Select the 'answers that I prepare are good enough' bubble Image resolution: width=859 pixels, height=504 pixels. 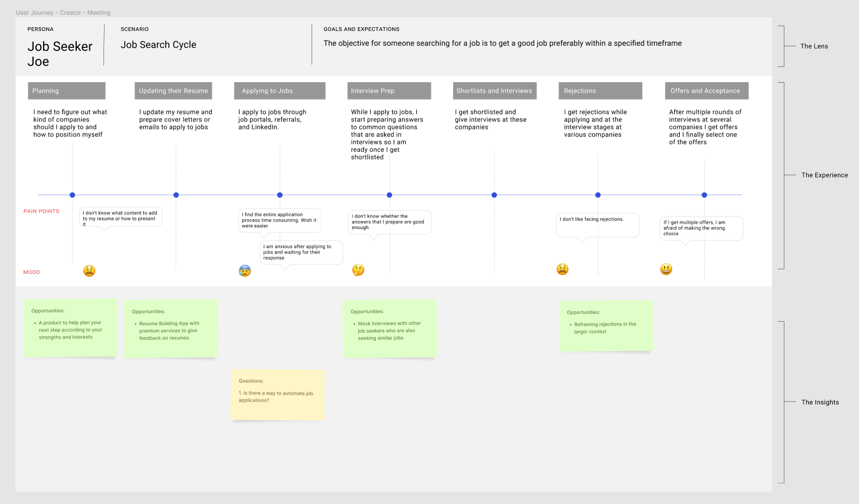pos(389,222)
